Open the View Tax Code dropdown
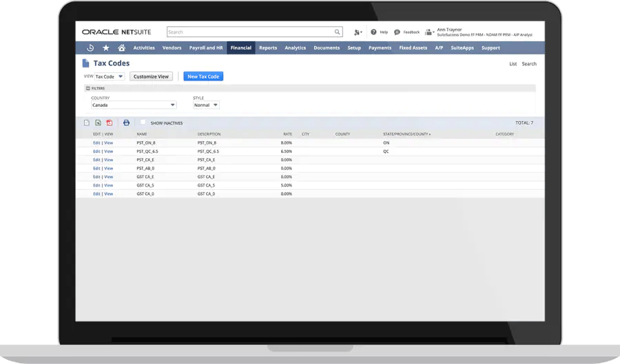620x364 pixels. click(110, 76)
